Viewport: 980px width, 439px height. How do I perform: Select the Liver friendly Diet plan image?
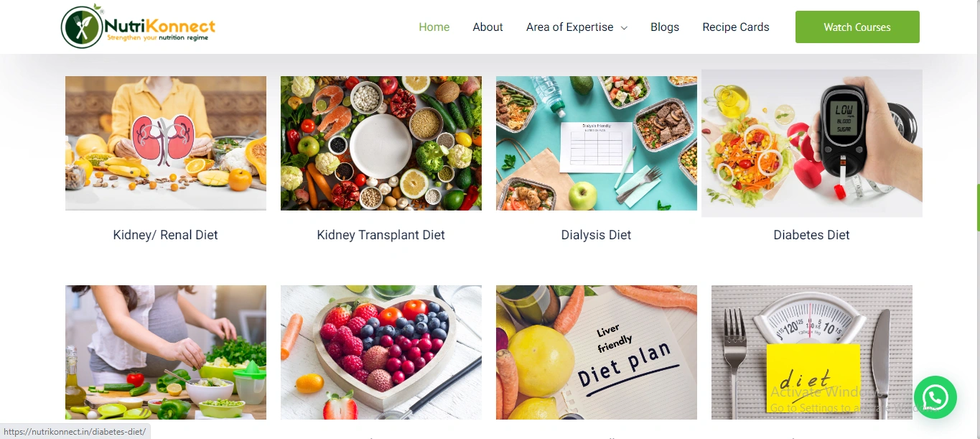[597, 352]
